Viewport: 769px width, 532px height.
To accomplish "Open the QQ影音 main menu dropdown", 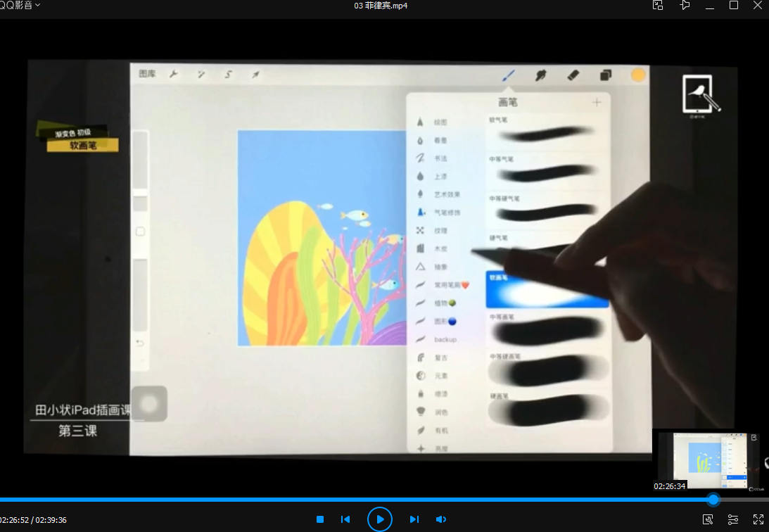I will tap(20, 6).
